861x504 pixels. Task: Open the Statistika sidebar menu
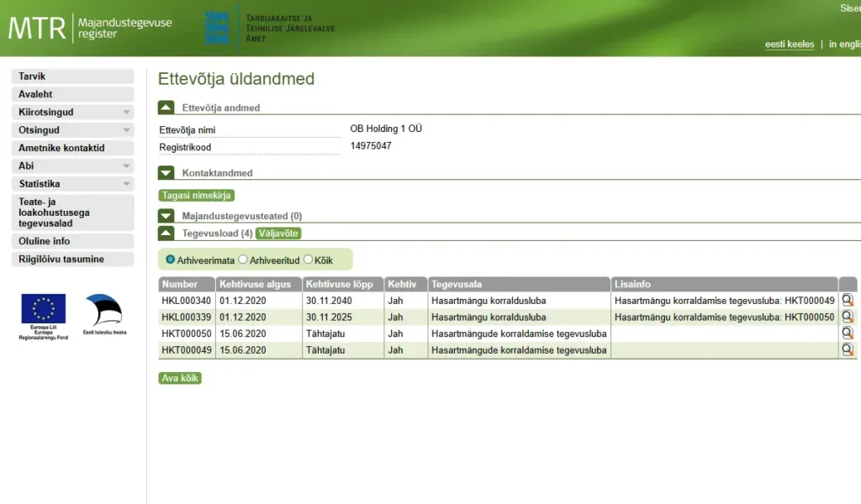(71, 183)
